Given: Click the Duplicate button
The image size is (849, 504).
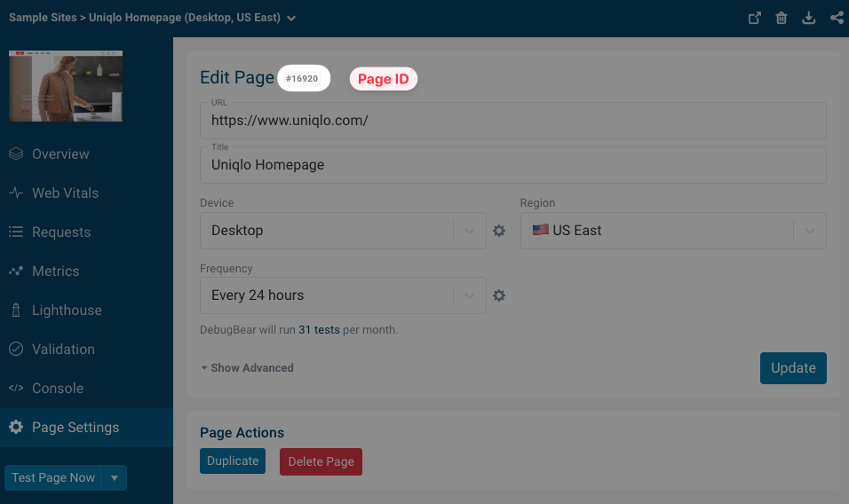Looking at the screenshot, I should point(233,461).
